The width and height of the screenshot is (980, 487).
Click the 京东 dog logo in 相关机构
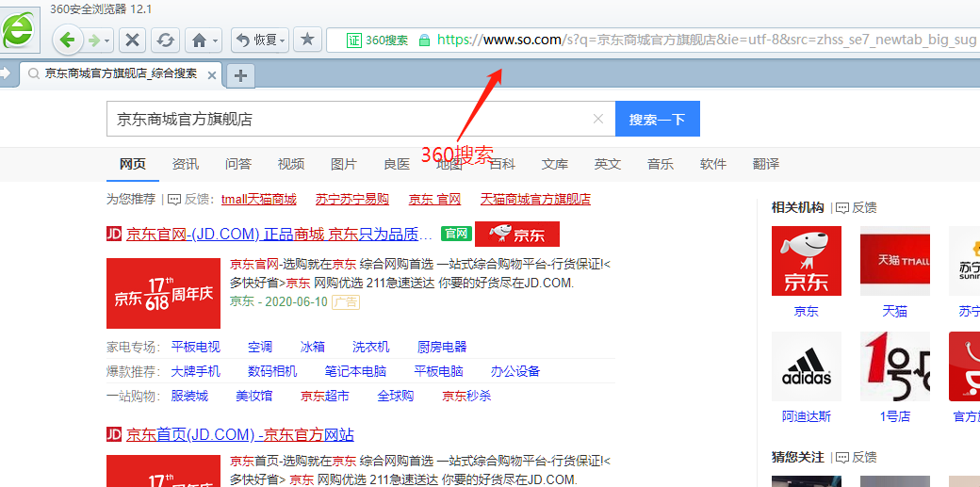pyautogui.click(x=807, y=261)
